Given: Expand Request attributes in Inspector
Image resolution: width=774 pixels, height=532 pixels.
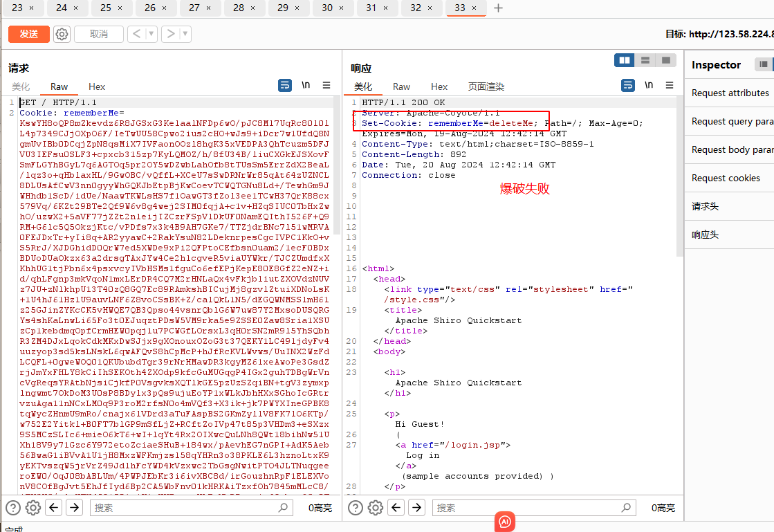Looking at the screenshot, I should [730, 93].
